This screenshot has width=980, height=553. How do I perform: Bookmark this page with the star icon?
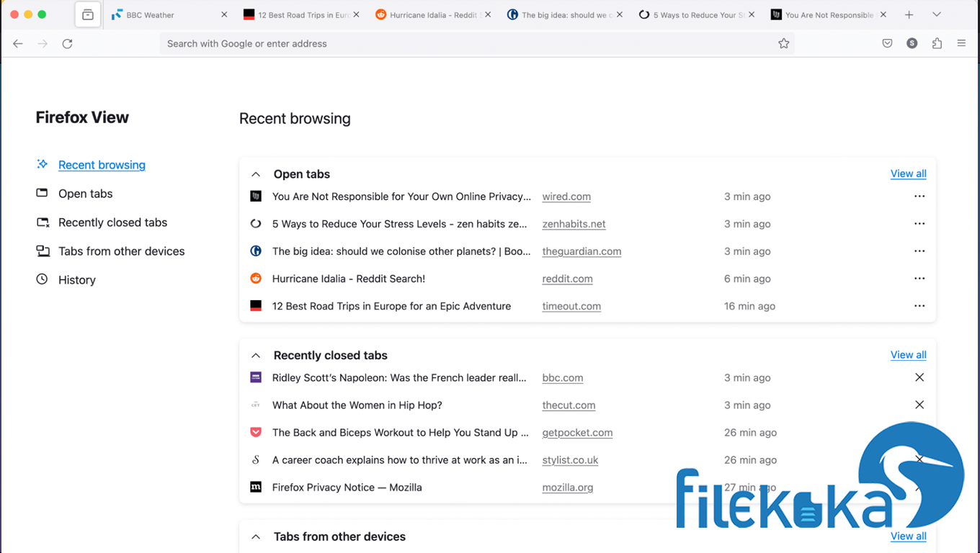pos(783,44)
